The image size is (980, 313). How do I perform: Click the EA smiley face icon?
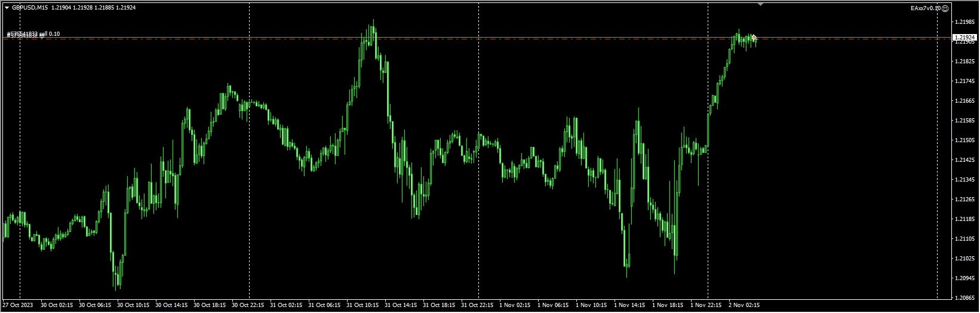pos(945,8)
